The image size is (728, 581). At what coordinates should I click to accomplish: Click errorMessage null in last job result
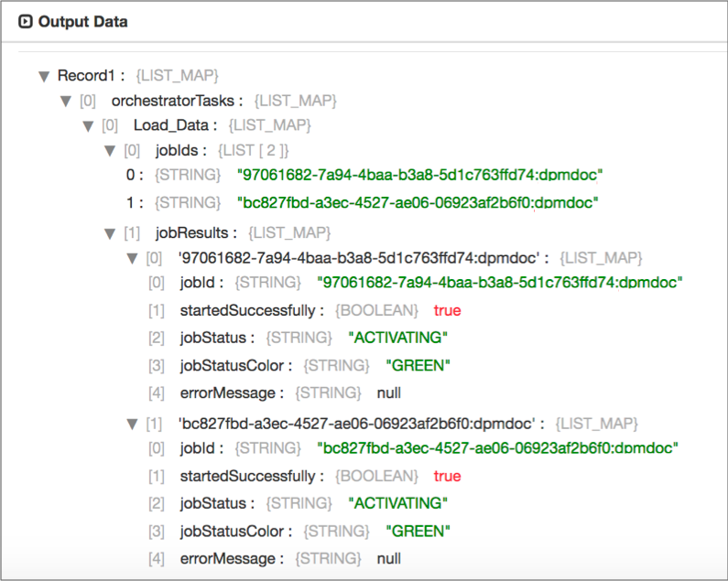[x=389, y=558]
